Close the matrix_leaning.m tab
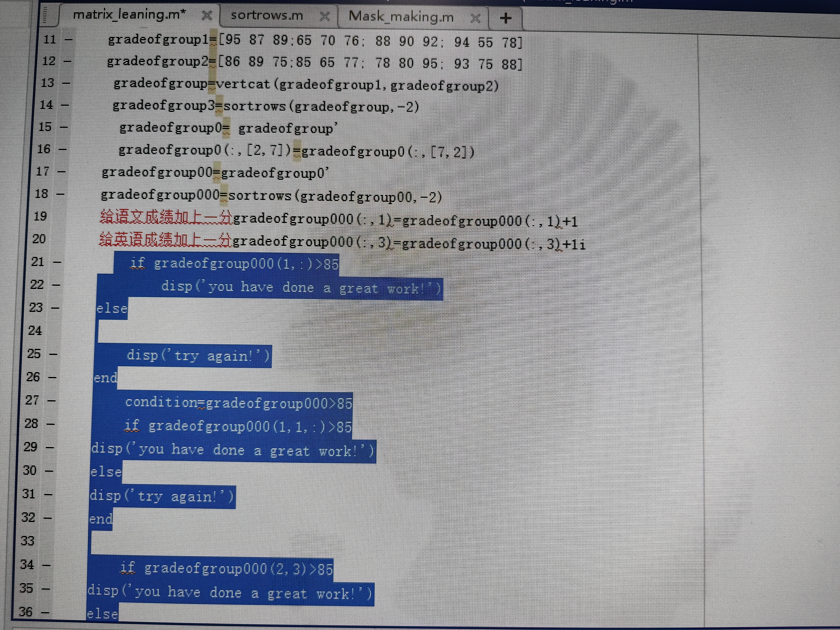Viewport: 840px width, 630px height. [x=207, y=16]
